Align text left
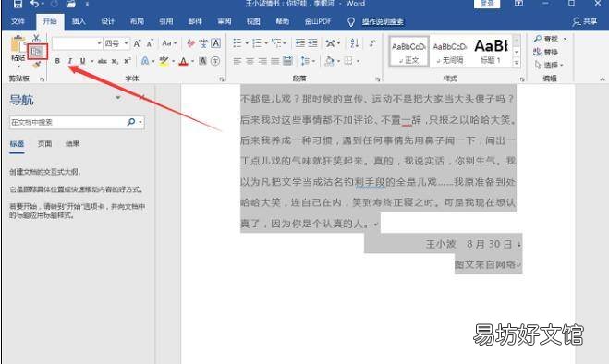The width and height of the screenshot is (609, 364). click(238, 61)
